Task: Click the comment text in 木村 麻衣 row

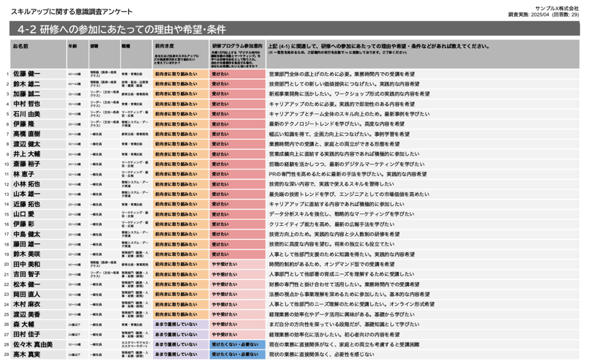Action: 351,304
